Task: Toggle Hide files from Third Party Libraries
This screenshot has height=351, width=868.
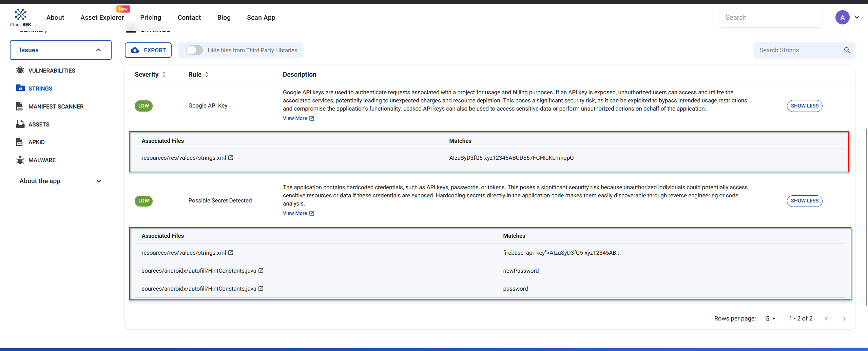Action: [x=194, y=50]
